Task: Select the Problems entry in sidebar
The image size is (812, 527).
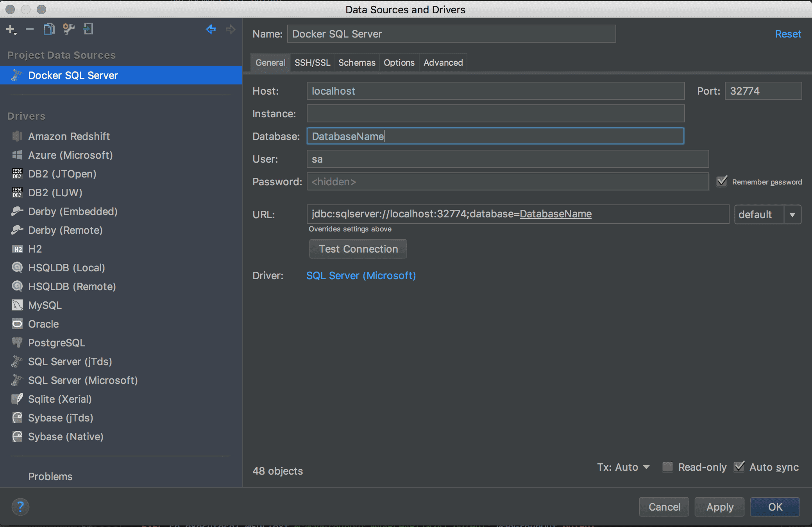Action: click(50, 477)
